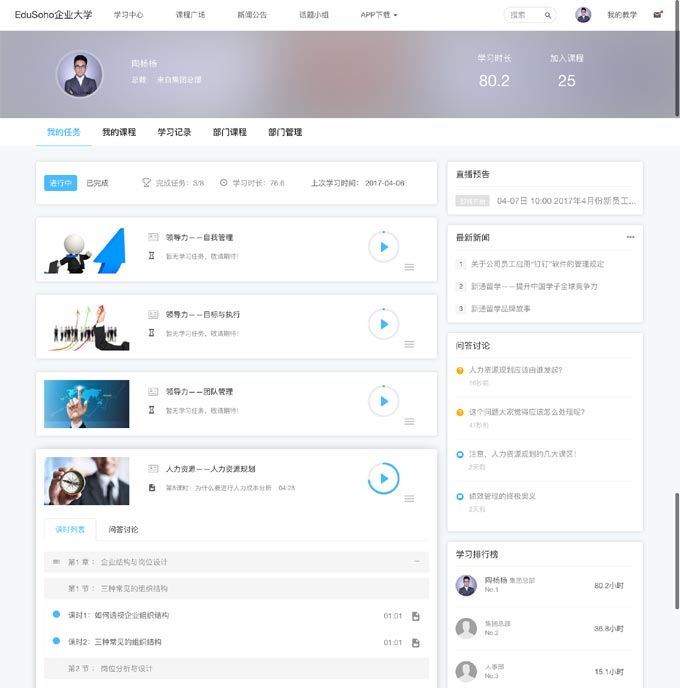Viewport: 680px width, 688px height.
Task: Switch the filter to 已完成
Action: tap(97, 183)
